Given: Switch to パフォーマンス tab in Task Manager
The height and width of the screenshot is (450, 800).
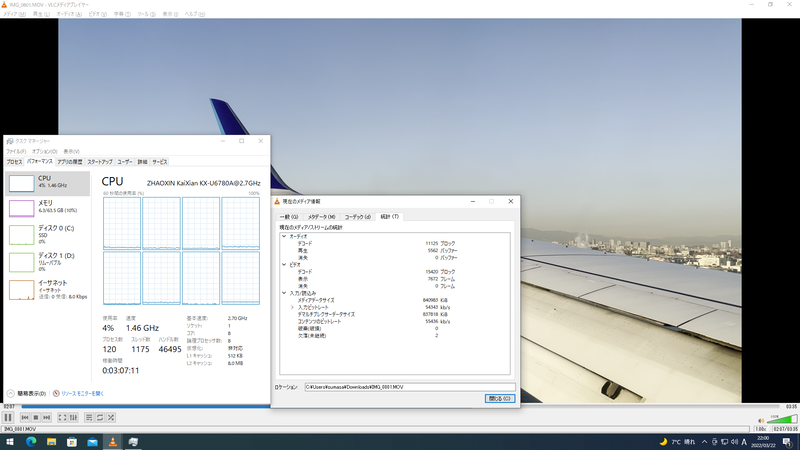Looking at the screenshot, I should [x=40, y=161].
